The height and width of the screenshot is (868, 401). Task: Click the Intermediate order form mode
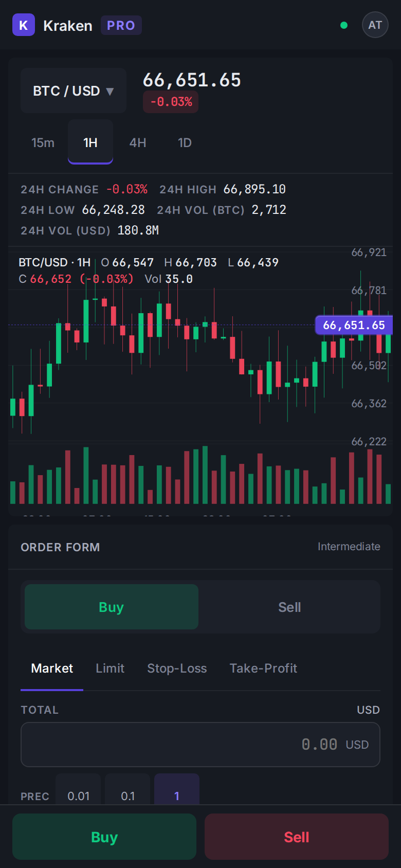pos(349,547)
